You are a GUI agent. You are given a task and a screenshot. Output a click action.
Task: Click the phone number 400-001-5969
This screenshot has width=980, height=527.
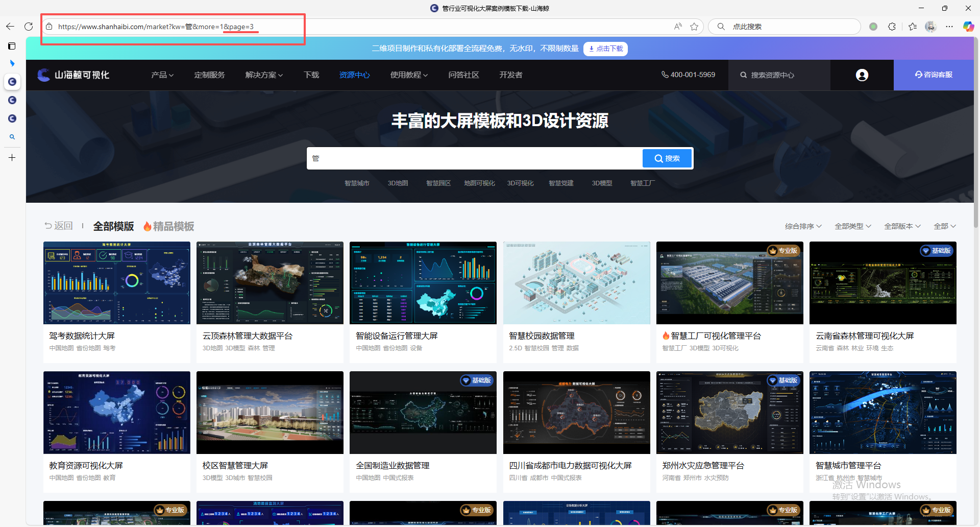pos(688,75)
